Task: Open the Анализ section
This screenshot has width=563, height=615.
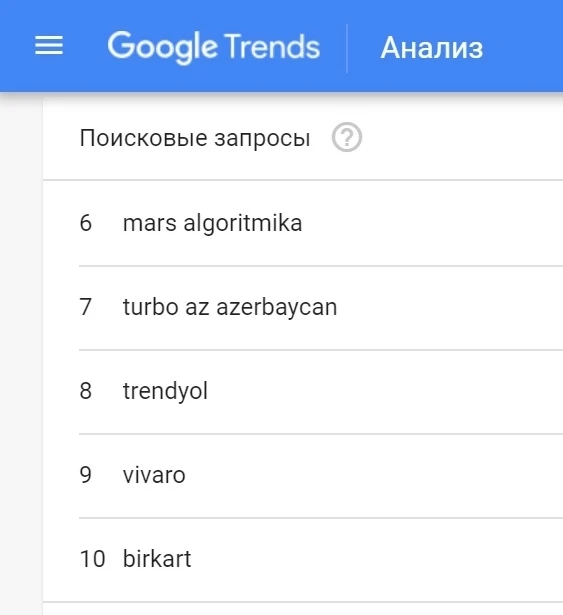Action: click(x=432, y=48)
